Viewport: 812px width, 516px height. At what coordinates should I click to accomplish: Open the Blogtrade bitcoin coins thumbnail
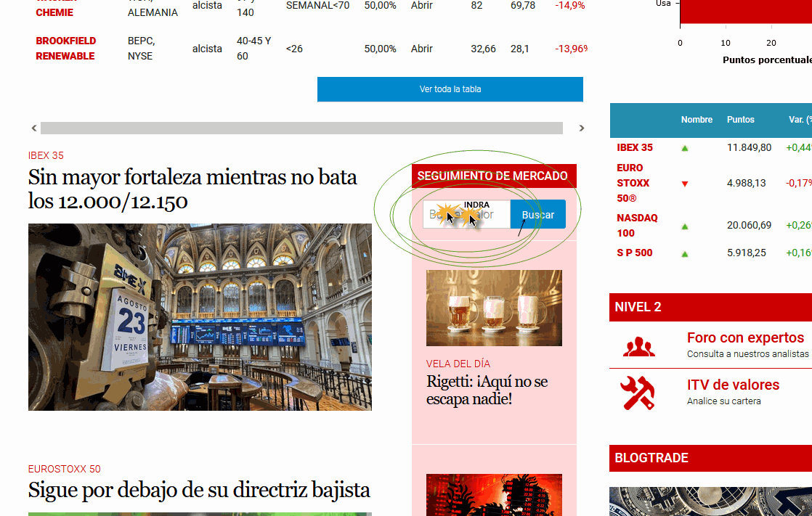point(710,501)
